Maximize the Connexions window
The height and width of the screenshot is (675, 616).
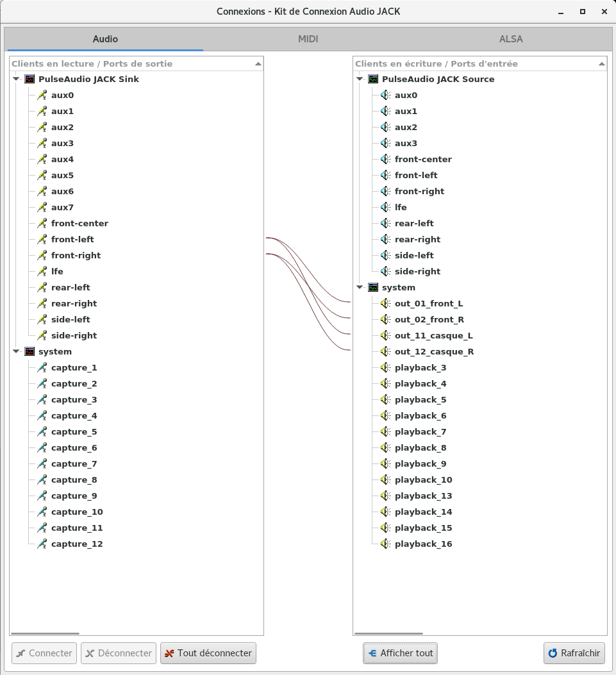tap(583, 12)
